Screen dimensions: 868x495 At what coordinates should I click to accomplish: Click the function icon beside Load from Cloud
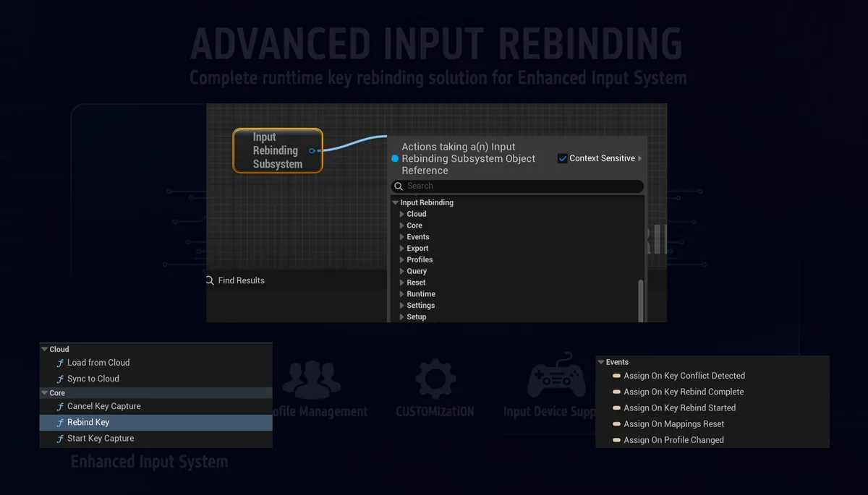tap(60, 363)
